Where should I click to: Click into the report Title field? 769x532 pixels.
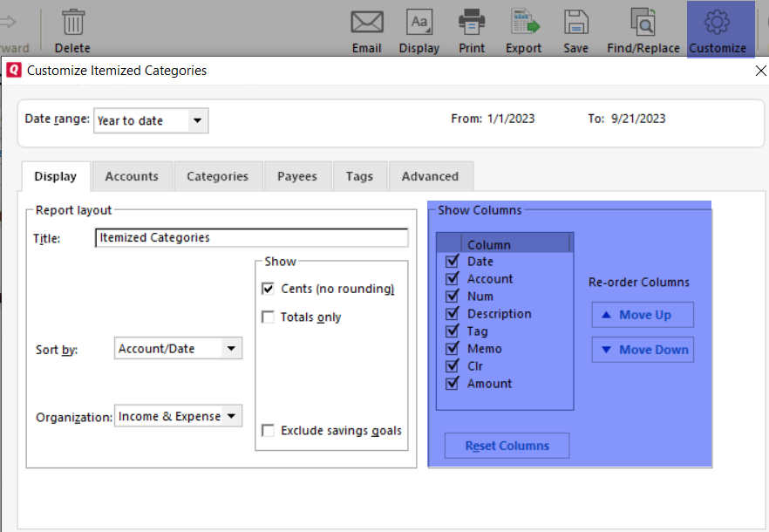(251, 237)
